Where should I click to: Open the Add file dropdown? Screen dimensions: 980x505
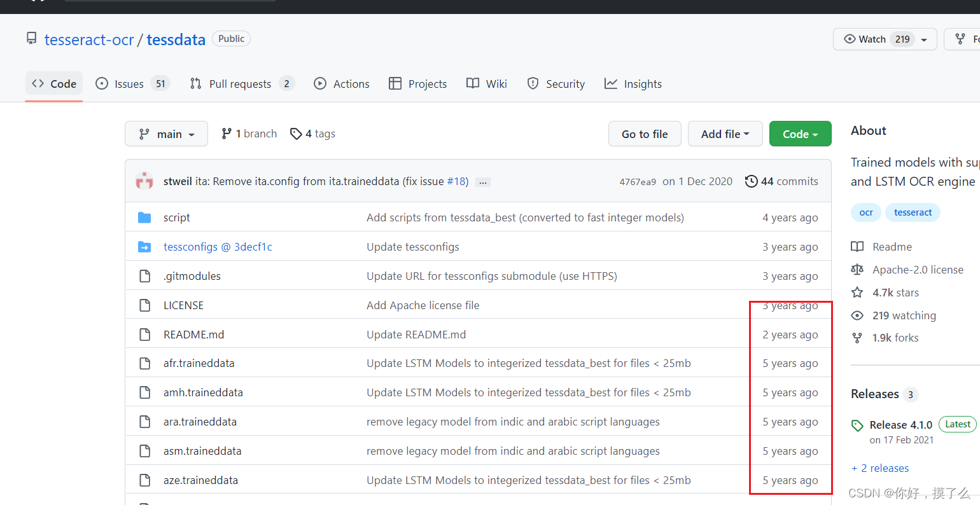tap(725, 134)
